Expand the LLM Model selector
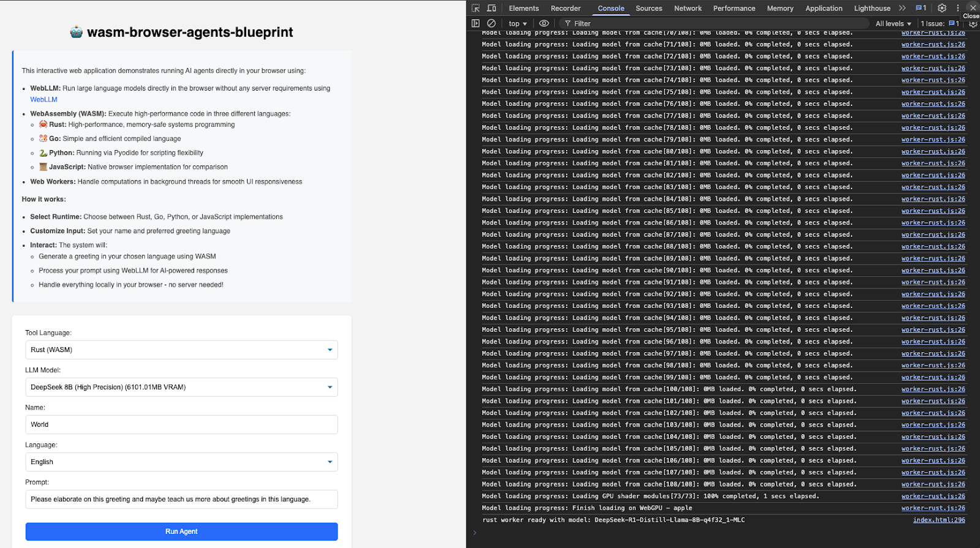Viewport: 980px width, 548px height. [x=181, y=387]
